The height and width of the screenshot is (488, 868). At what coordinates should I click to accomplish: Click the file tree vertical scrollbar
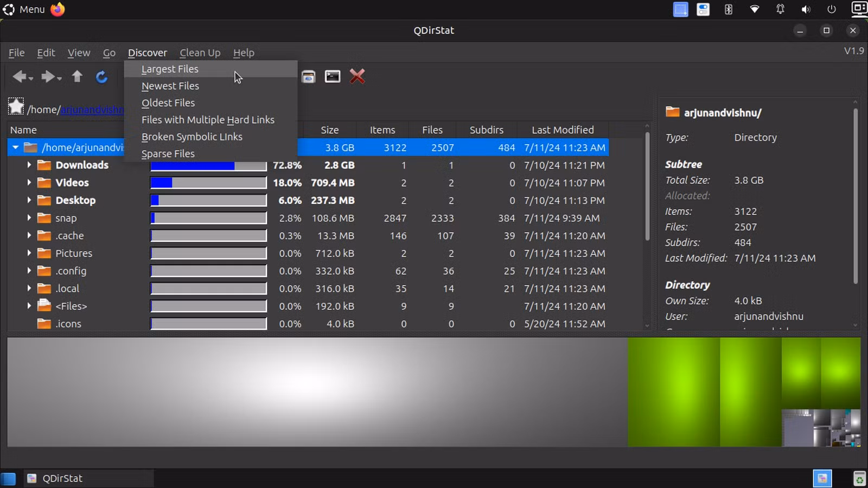tap(647, 186)
